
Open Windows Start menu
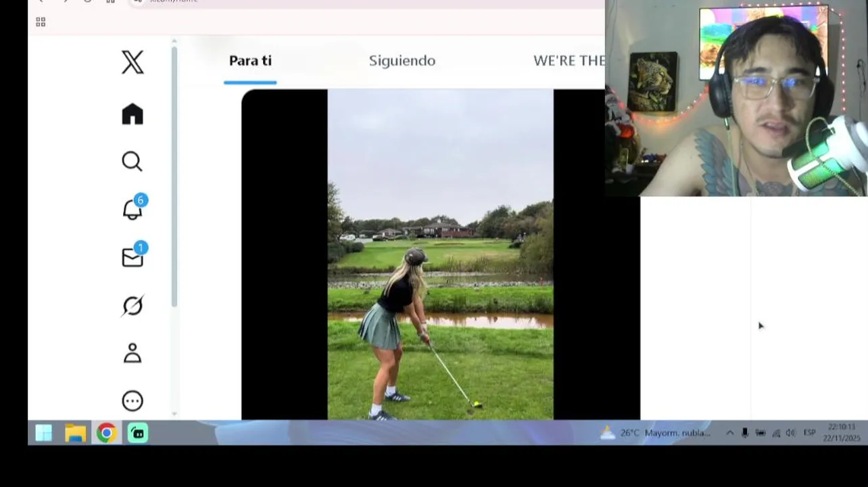pyautogui.click(x=44, y=433)
